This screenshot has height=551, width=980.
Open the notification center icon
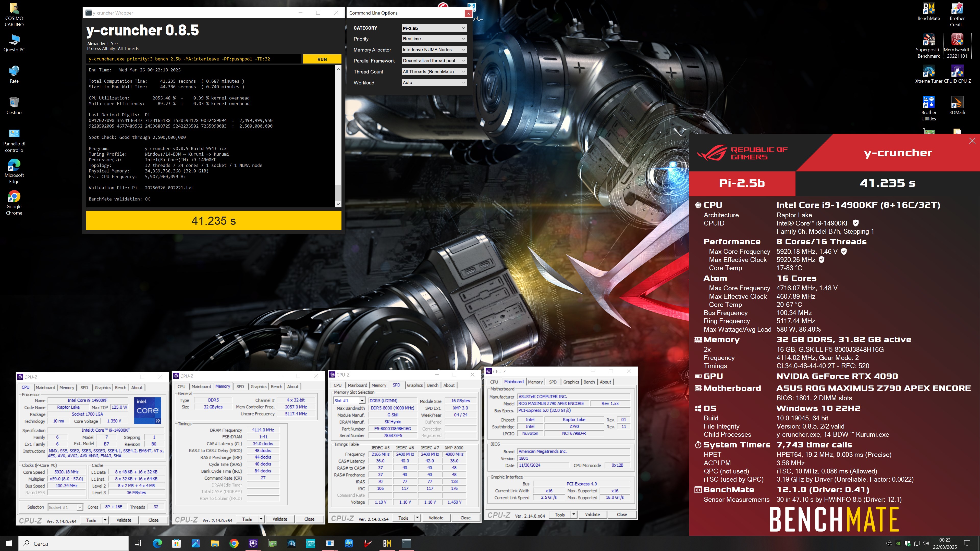967,543
